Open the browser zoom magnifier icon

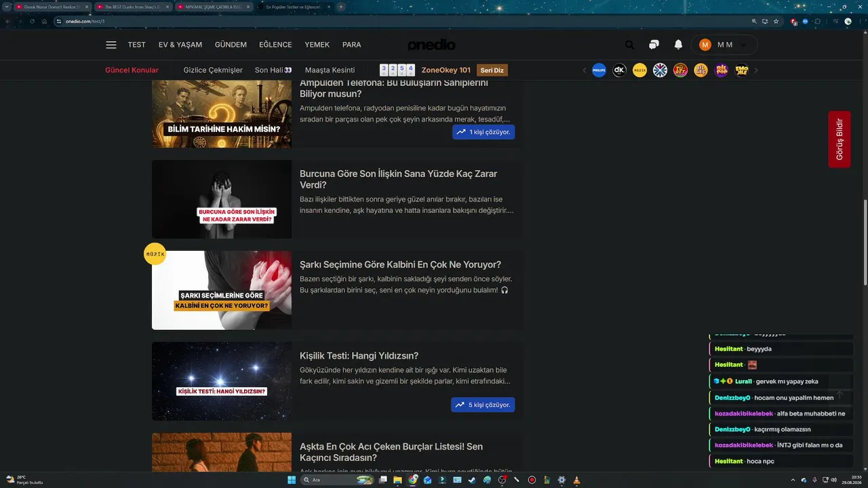pyautogui.click(x=754, y=21)
